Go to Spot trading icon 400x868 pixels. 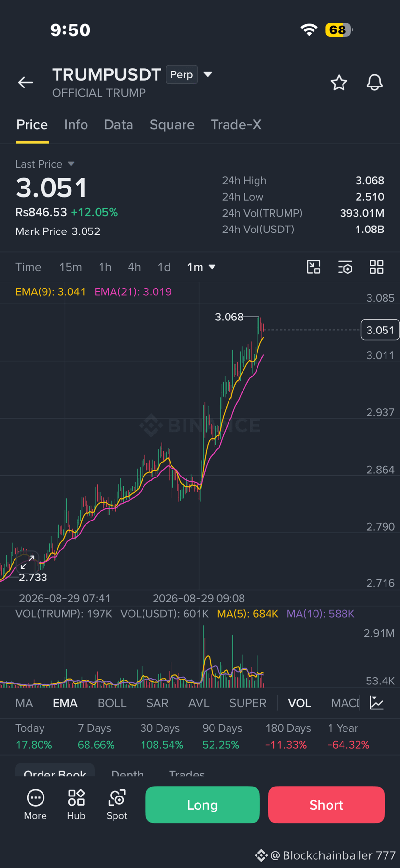tap(117, 805)
